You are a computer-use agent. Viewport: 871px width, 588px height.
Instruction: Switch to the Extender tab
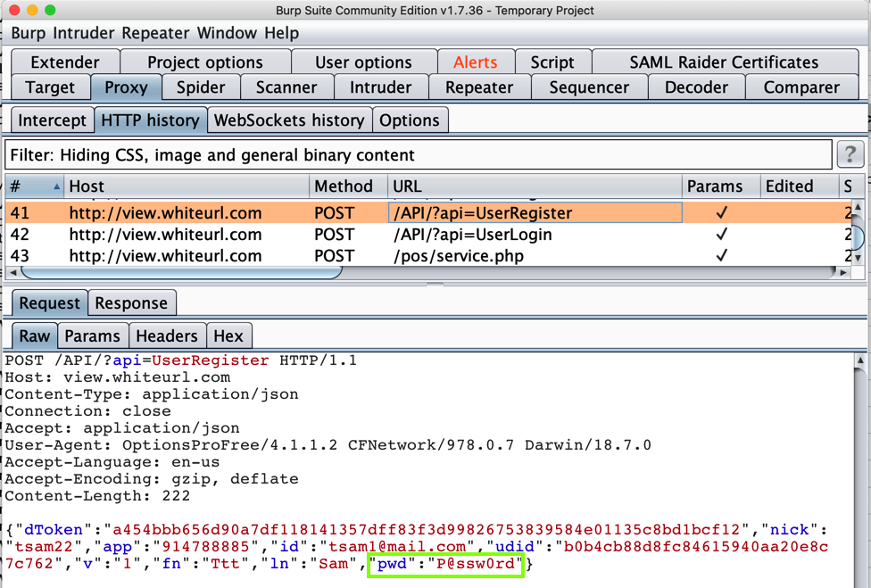(65, 62)
